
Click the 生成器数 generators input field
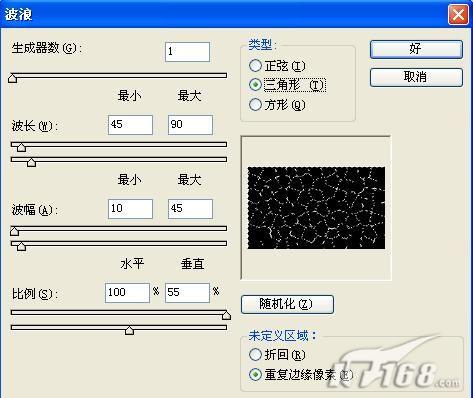tap(187, 52)
